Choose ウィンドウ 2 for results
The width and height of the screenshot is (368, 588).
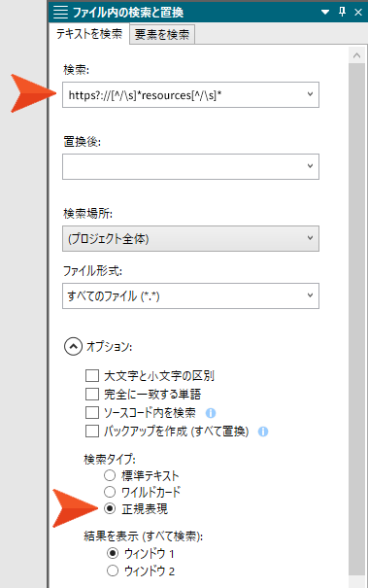[x=113, y=571]
